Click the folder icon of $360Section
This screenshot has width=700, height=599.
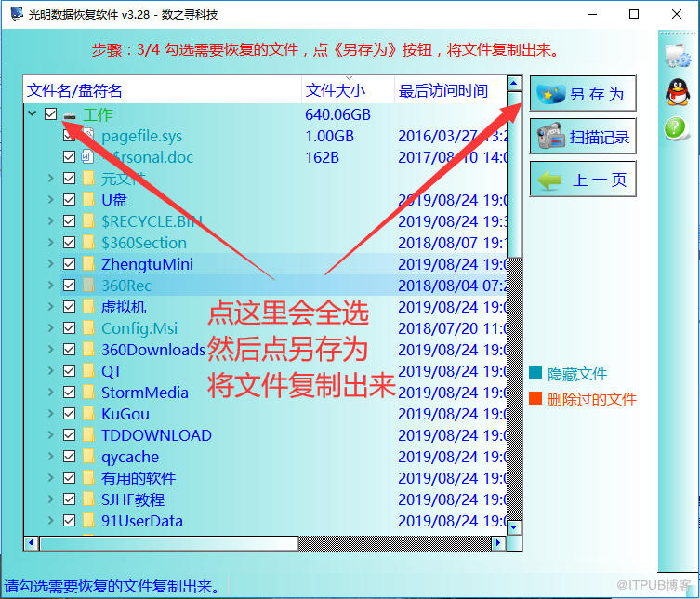click(88, 242)
